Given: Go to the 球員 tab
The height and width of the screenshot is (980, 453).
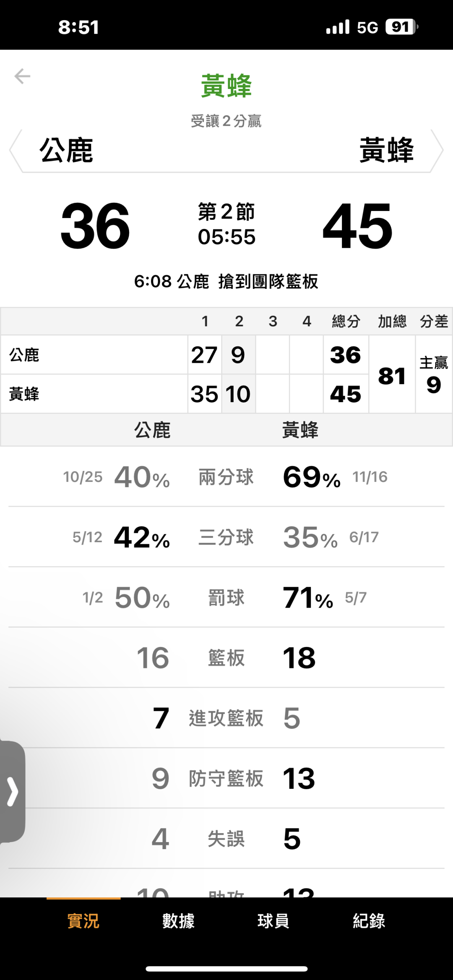Looking at the screenshot, I should click(x=273, y=921).
